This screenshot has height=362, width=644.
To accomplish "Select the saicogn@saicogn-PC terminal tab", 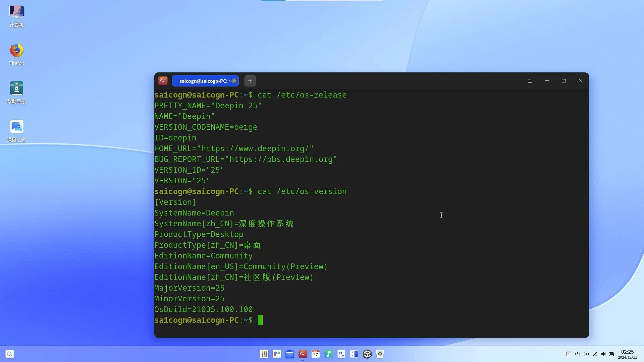I will tap(203, 81).
